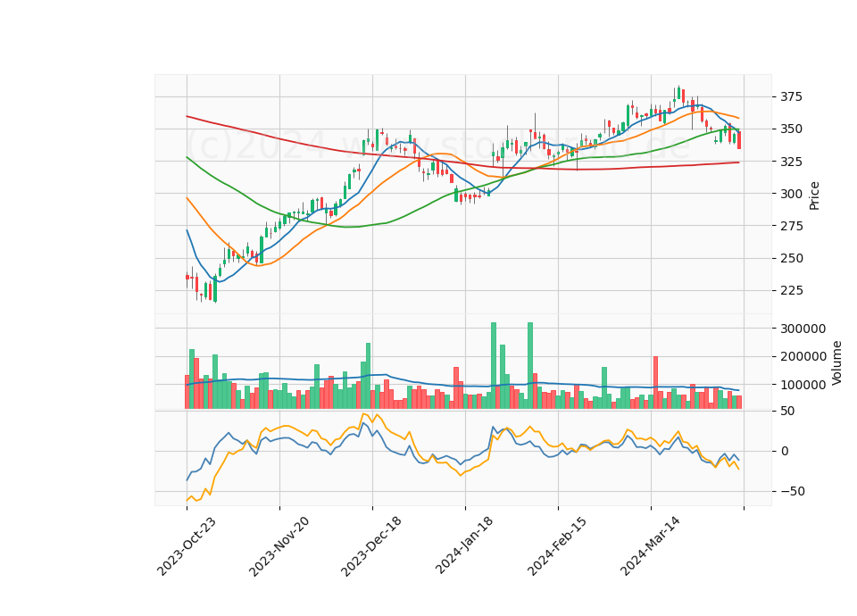Click the 2023-Dec-18 date label
Screen dimensions: 857x616
coord(371,546)
